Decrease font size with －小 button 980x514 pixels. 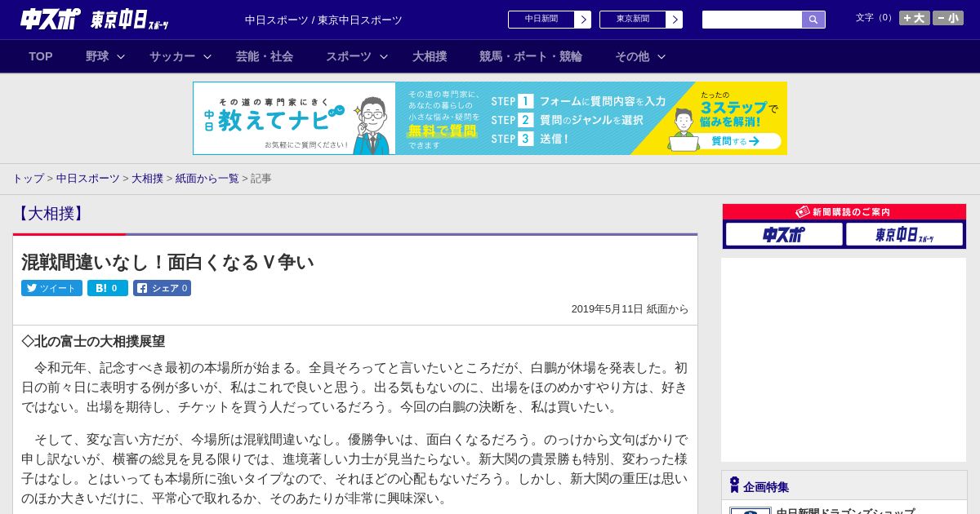coord(948,18)
